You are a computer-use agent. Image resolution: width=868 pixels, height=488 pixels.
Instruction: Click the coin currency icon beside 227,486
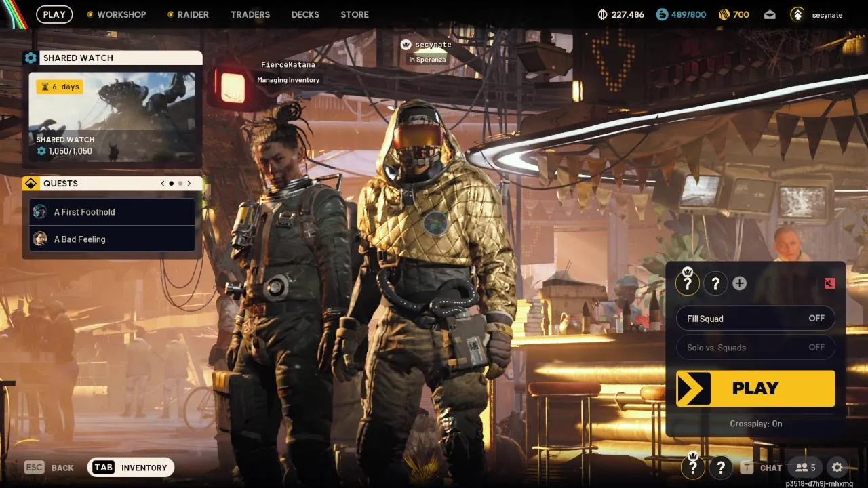click(x=603, y=14)
